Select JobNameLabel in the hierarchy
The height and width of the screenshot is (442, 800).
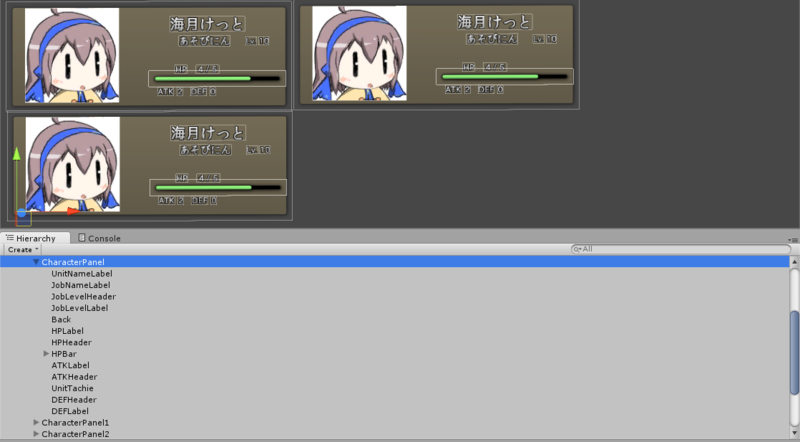pyautogui.click(x=81, y=285)
